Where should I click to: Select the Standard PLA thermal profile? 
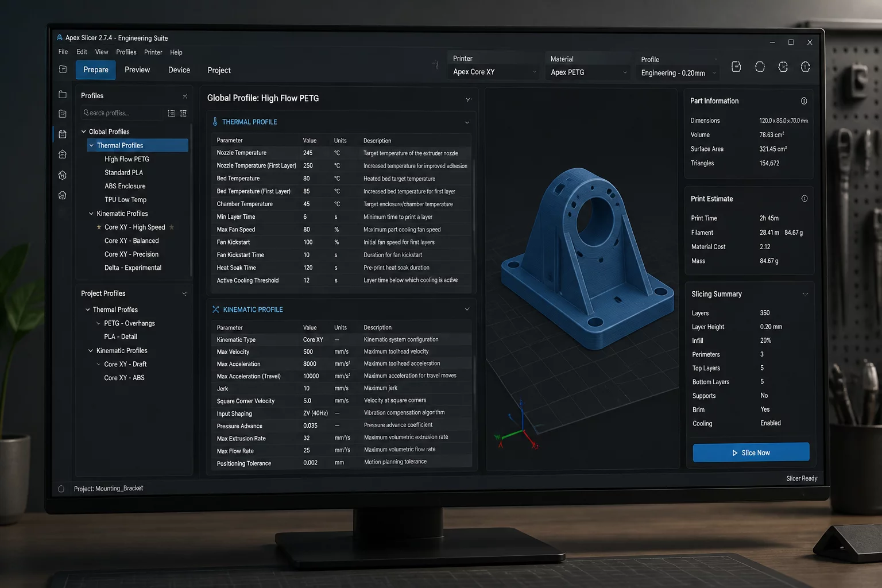click(x=124, y=173)
